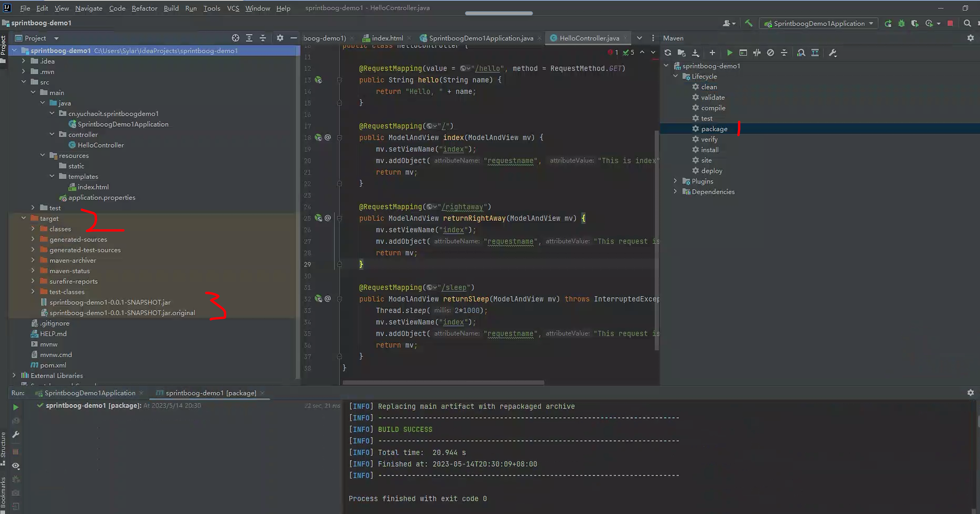980x514 pixels.
Task: Run the selected Maven build
Action: pos(729,53)
